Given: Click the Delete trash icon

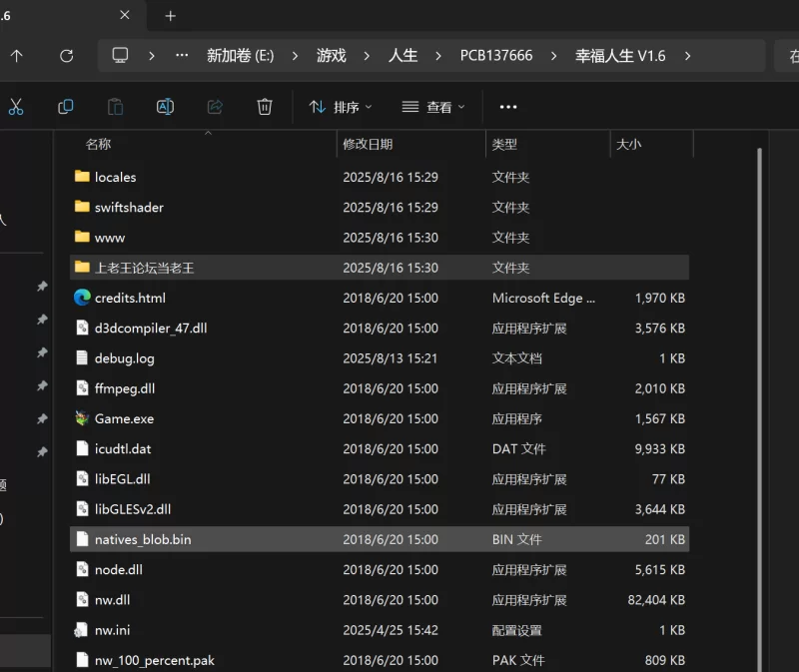Looking at the screenshot, I should click(265, 107).
